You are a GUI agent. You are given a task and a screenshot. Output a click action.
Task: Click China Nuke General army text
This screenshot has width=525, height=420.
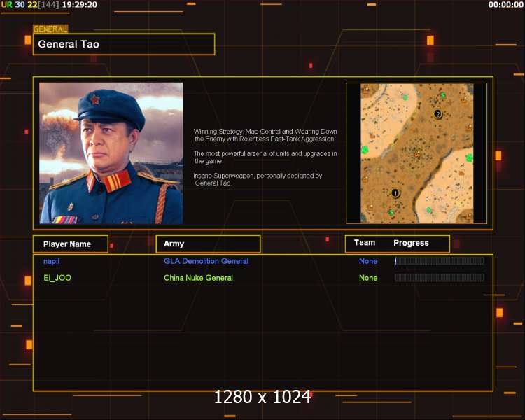coord(199,278)
